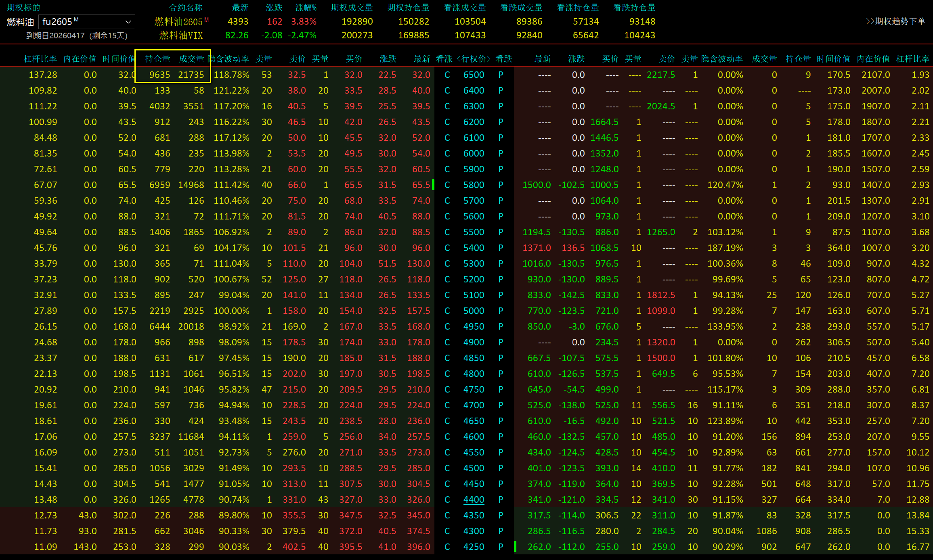This screenshot has height=560, width=933.
Task: Click the 行权价 strike column header
Action: click(474, 59)
